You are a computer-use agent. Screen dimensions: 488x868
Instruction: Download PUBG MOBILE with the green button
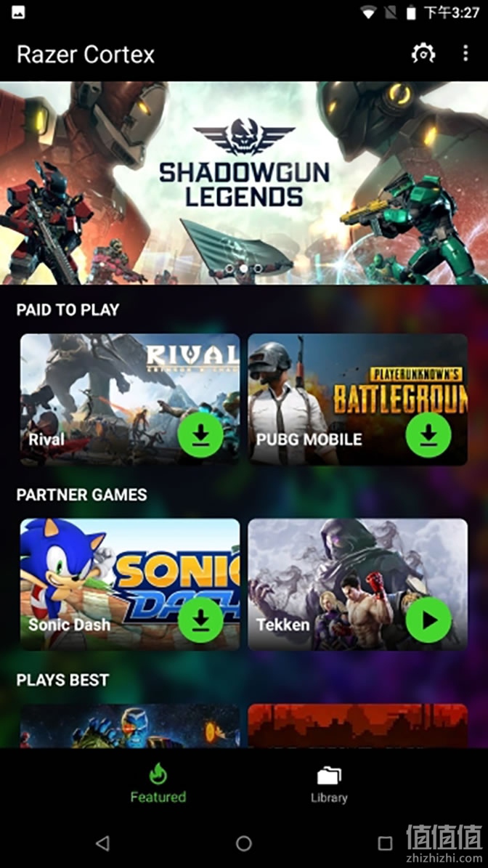(428, 435)
